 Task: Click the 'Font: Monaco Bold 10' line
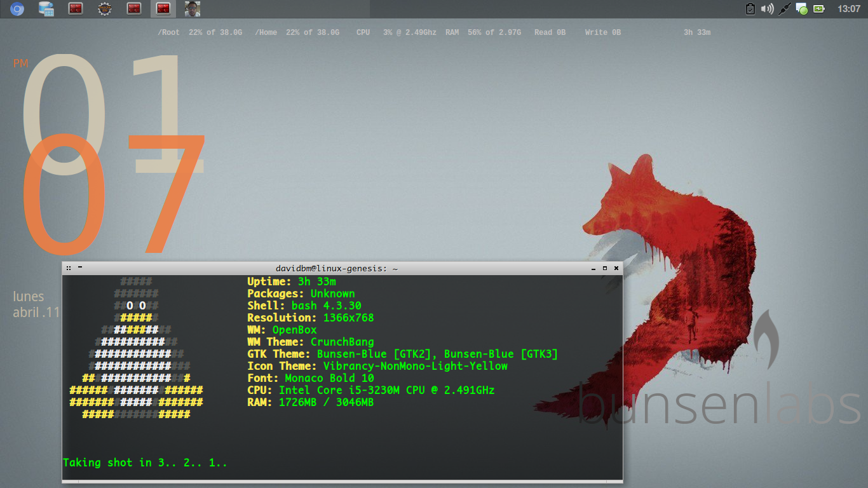[311, 378]
